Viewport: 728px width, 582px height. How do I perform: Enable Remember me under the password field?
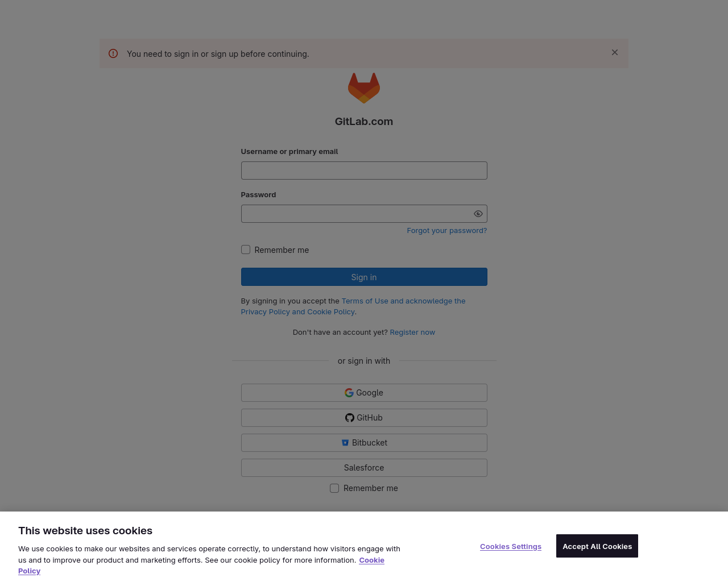[246, 250]
